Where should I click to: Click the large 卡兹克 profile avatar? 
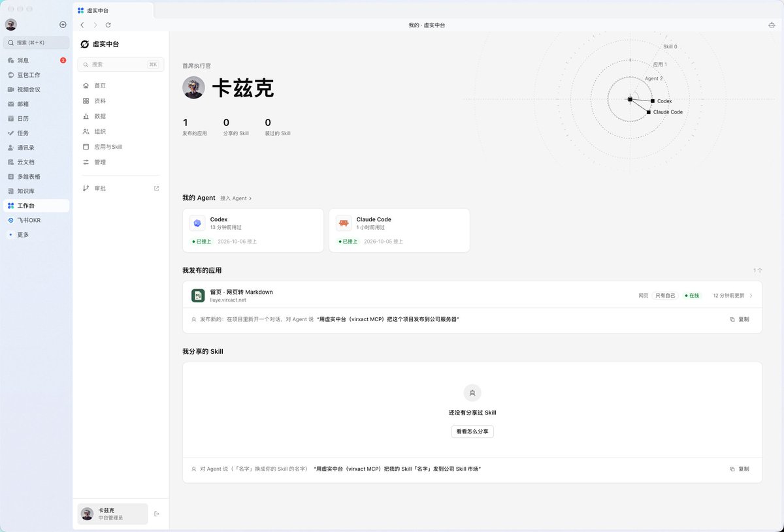[193, 87]
